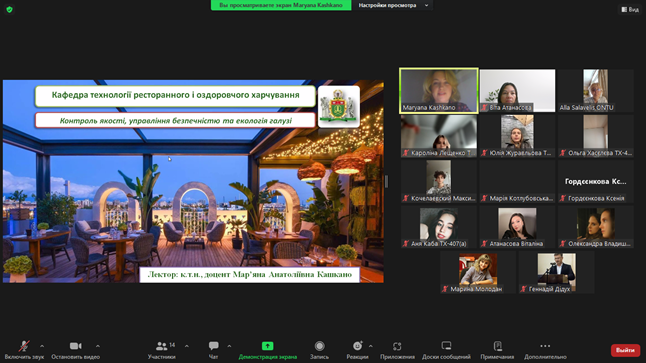Select Юлія Журавльова video tile
The width and height of the screenshot is (646, 363).
[517, 136]
